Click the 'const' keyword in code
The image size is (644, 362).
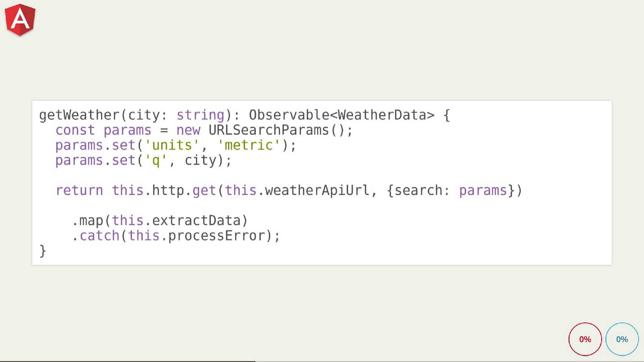click(75, 131)
